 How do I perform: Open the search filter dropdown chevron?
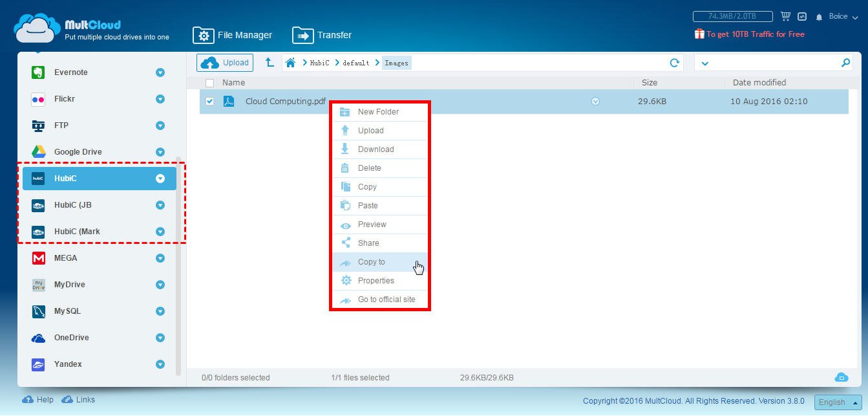tap(704, 63)
